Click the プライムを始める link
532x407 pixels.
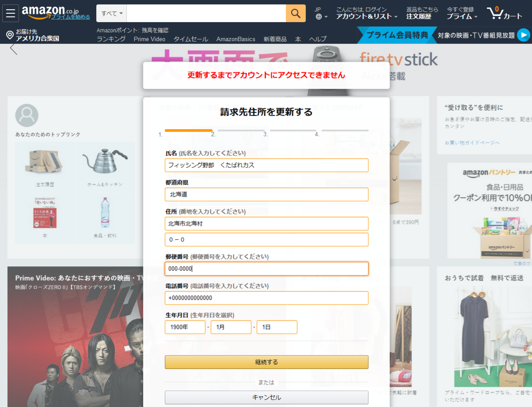point(70,17)
